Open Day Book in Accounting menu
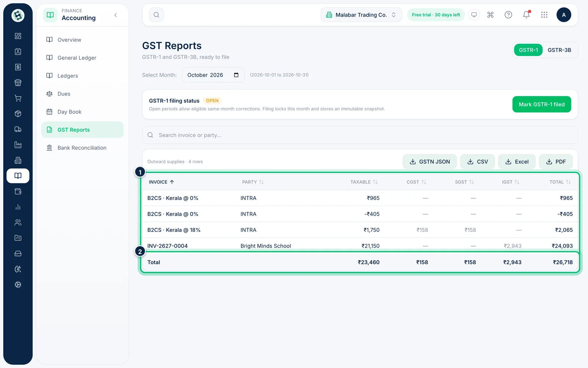Screen dimensions: 588x368 coord(82,112)
